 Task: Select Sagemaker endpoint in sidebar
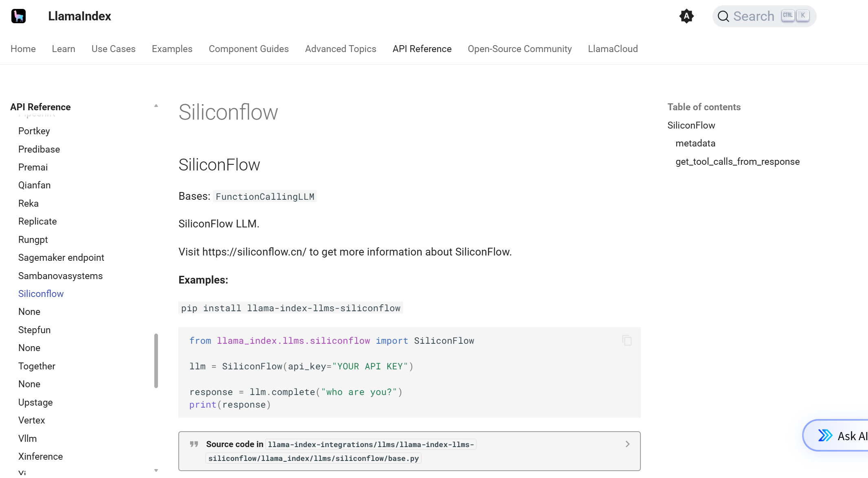(61, 258)
